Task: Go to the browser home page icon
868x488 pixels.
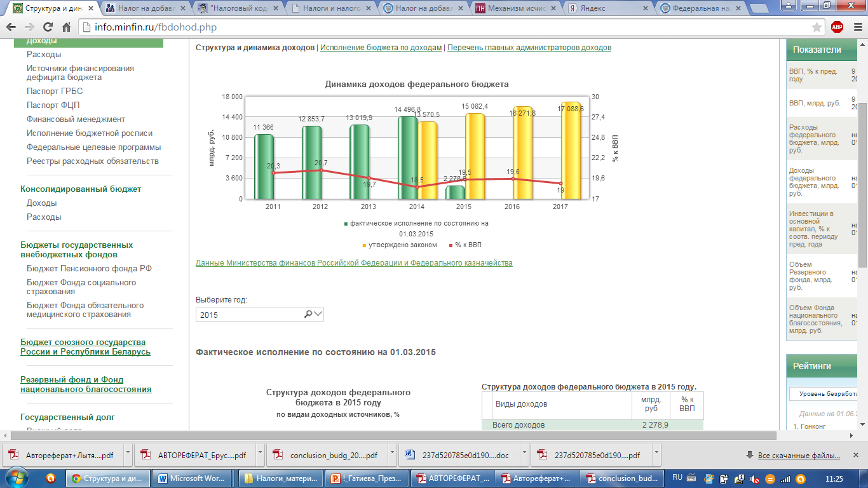Action: tap(66, 27)
